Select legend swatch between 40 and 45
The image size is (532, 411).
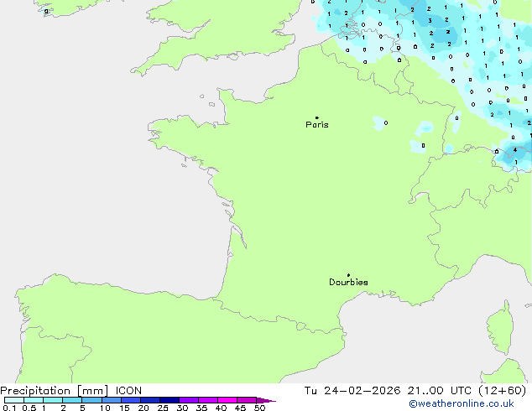tap(227, 400)
